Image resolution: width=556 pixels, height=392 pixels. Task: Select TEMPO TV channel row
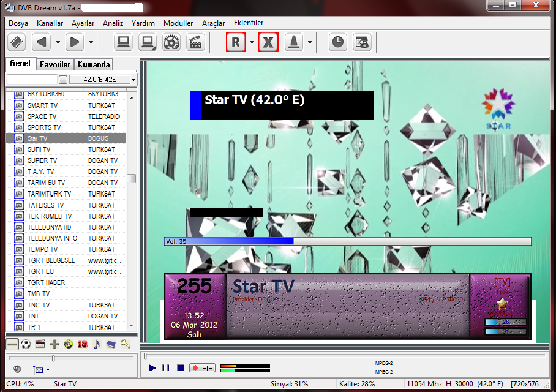tap(66, 249)
